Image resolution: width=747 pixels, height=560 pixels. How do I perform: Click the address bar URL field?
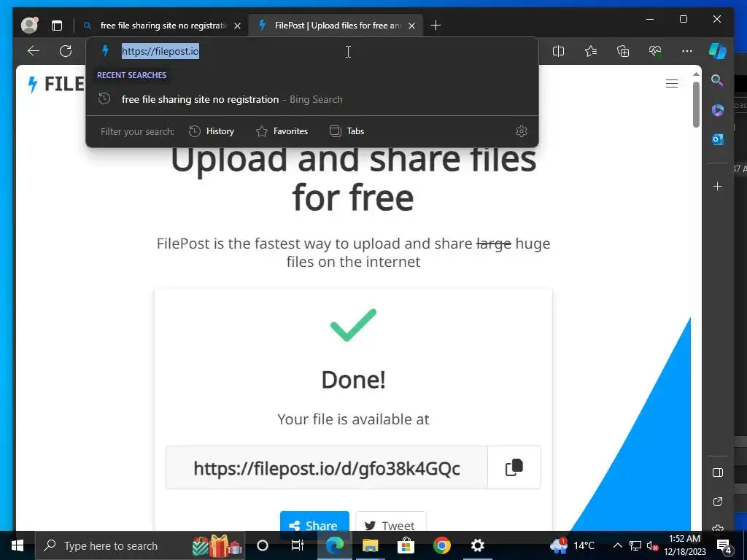tap(312, 51)
